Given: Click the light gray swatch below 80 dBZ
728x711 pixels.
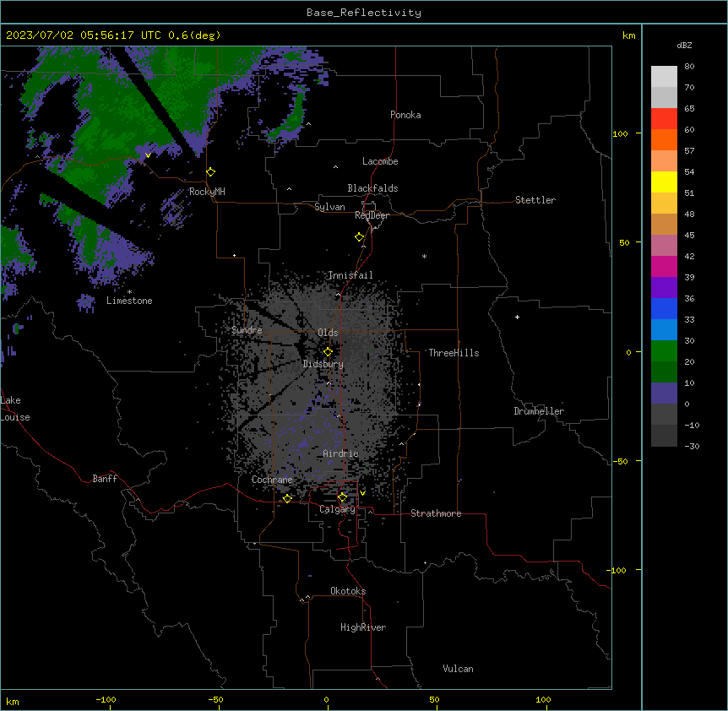Looking at the screenshot, I should 664,77.
